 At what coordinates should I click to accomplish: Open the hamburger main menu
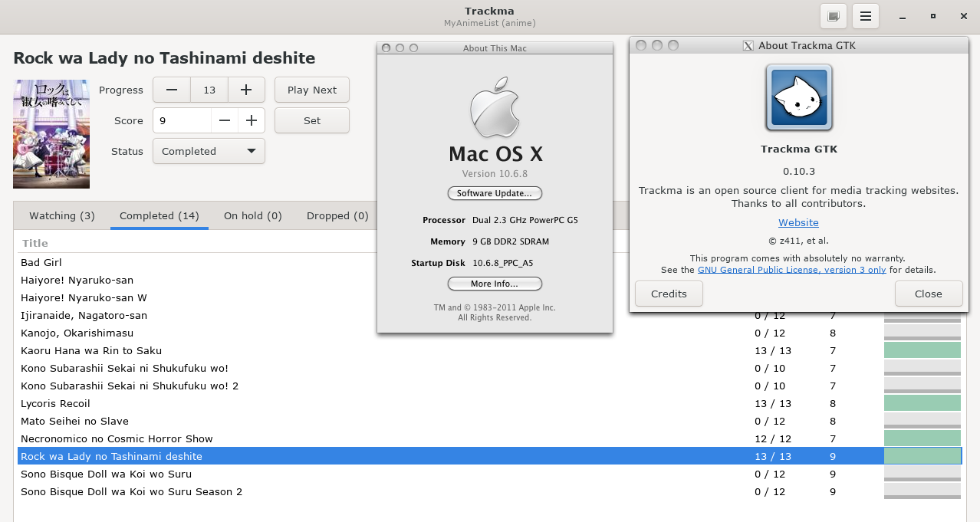[866, 15]
